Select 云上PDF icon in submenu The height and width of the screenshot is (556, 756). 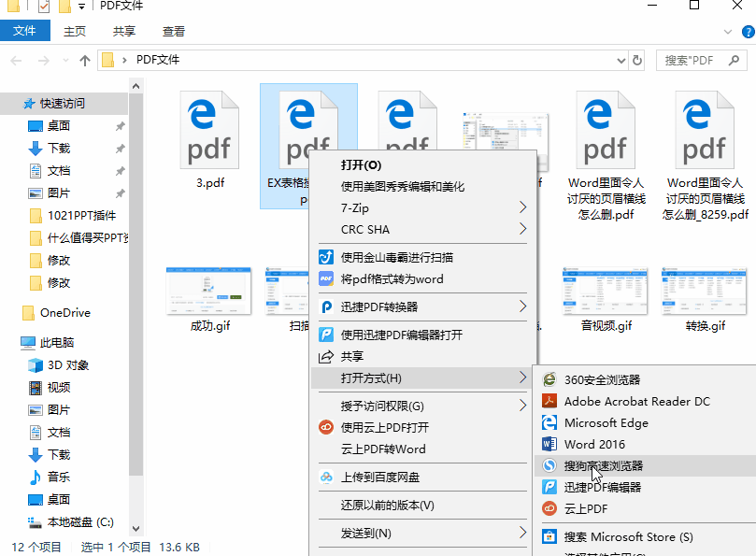click(x=549, y=508)
